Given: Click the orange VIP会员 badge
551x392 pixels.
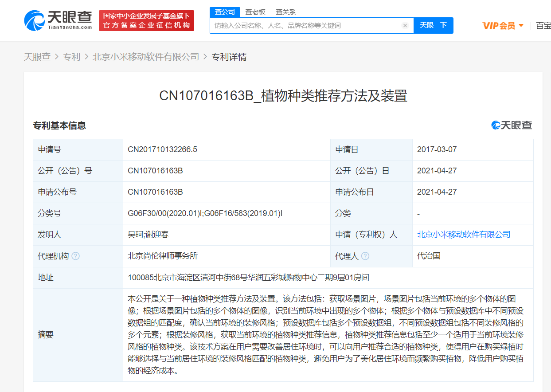Looking at the screenshot, I should pyautogui.click(x=500, y=25).
